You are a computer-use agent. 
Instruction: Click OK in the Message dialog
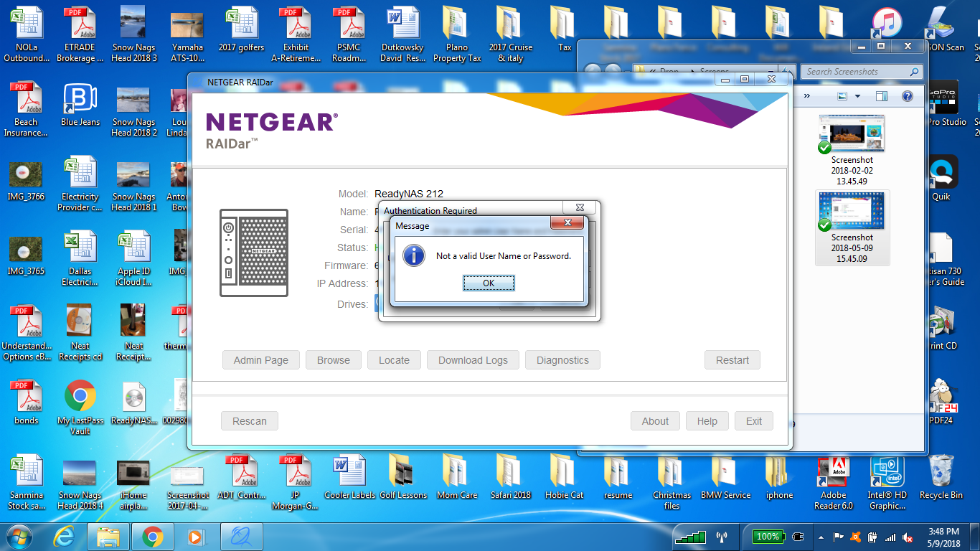(x=489, y=283)
